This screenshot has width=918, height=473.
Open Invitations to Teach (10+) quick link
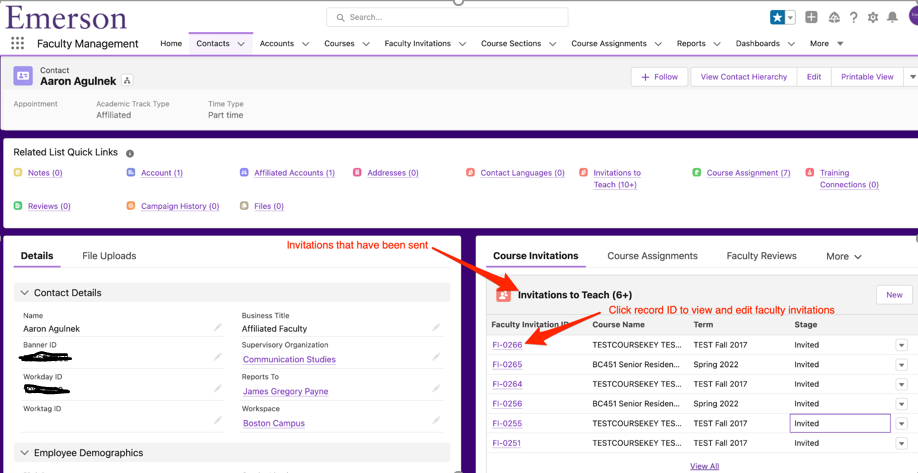tap(617, 179)
